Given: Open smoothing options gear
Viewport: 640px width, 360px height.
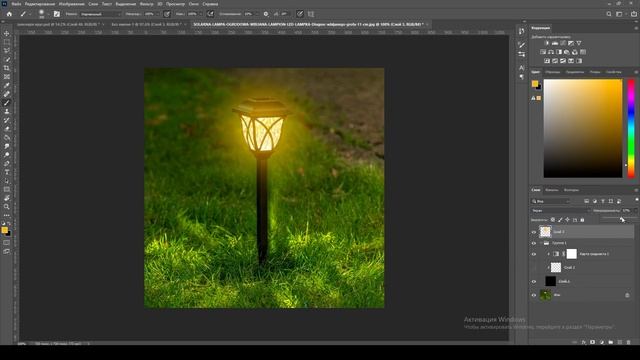Looking at the screenshot, I should [x=266, y=14].
